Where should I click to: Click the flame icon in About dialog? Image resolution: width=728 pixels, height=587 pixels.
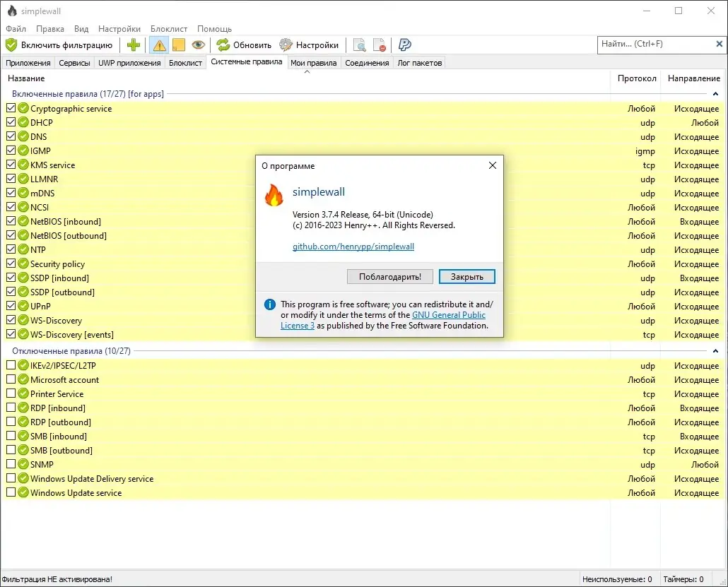[274, 195]
